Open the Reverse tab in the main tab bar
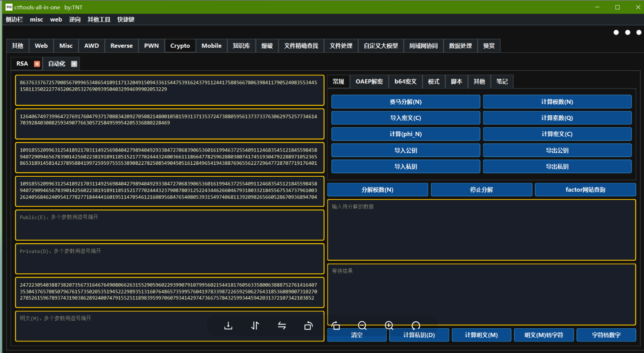 (x=121, y=46)
